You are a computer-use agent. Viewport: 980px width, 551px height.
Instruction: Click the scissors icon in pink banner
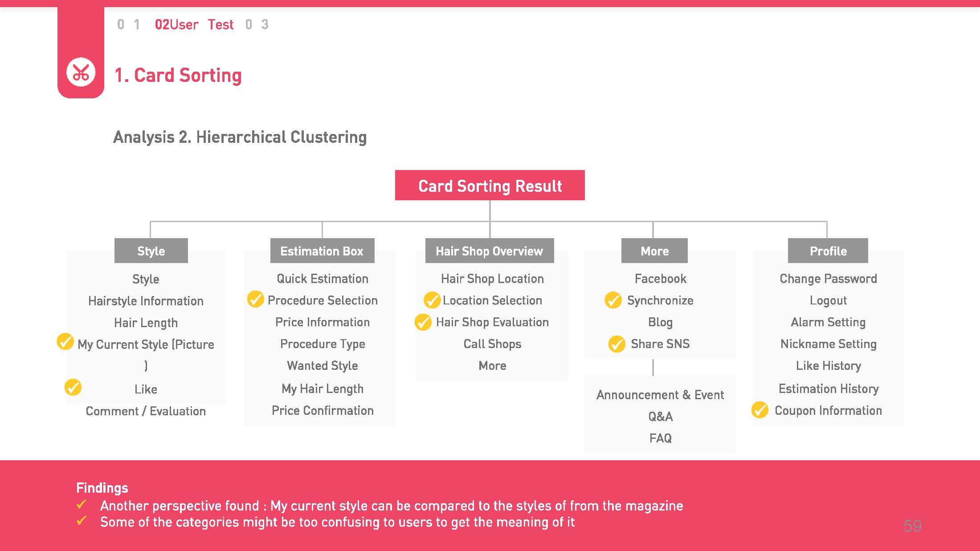tap(81, 72)
